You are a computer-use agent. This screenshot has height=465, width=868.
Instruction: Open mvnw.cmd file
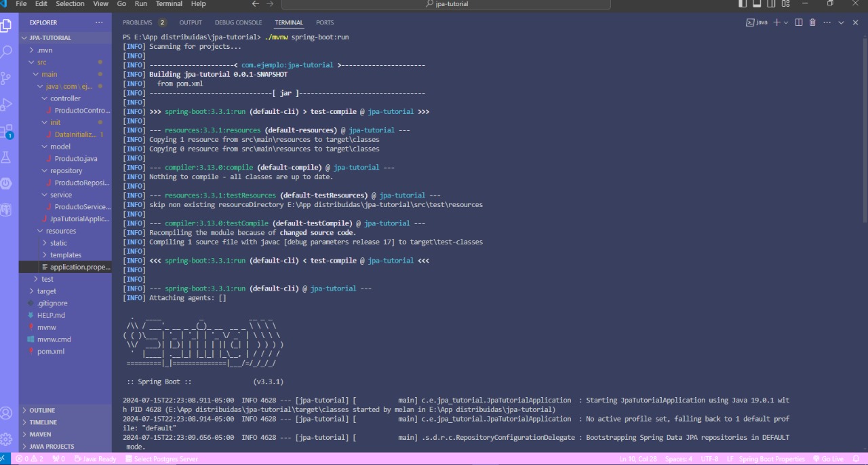click(x=65, y=339)
